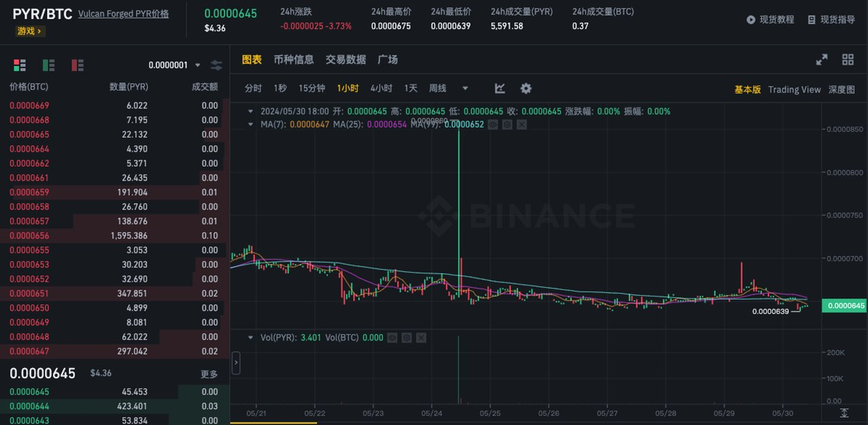Collapse the Vol indicator legend

click(251, 338)
